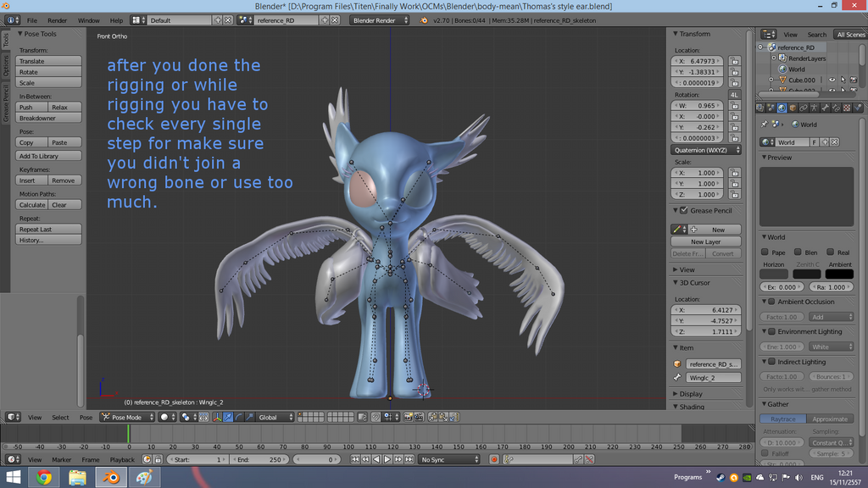Screen dimensions: 868x488
Task: Toggle visibility eye of Cube.000
Action: (x=832, y=80)
